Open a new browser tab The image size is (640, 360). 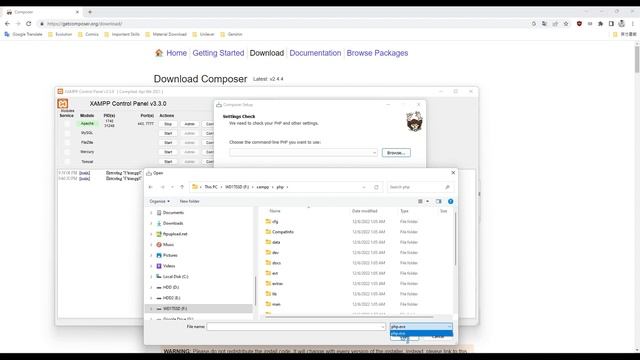90,12
